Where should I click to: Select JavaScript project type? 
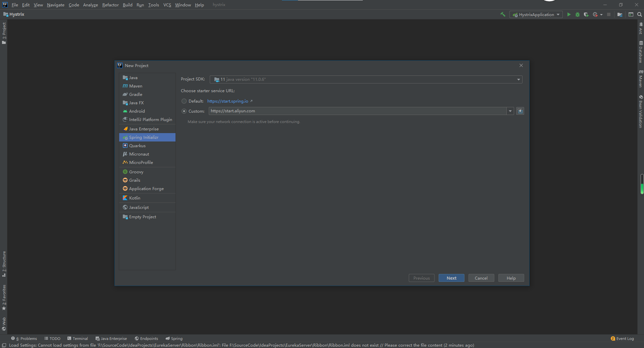(147, 207)
